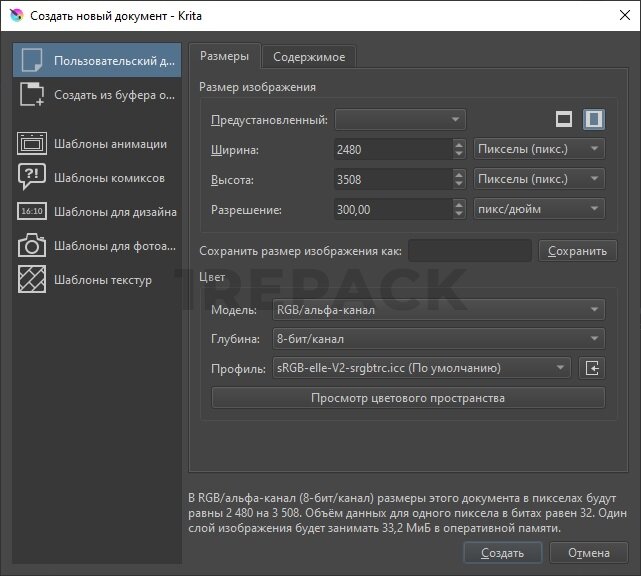Expand the Предустановленный preset dropdown
641x576 pixels.
[x=400, y=120]
